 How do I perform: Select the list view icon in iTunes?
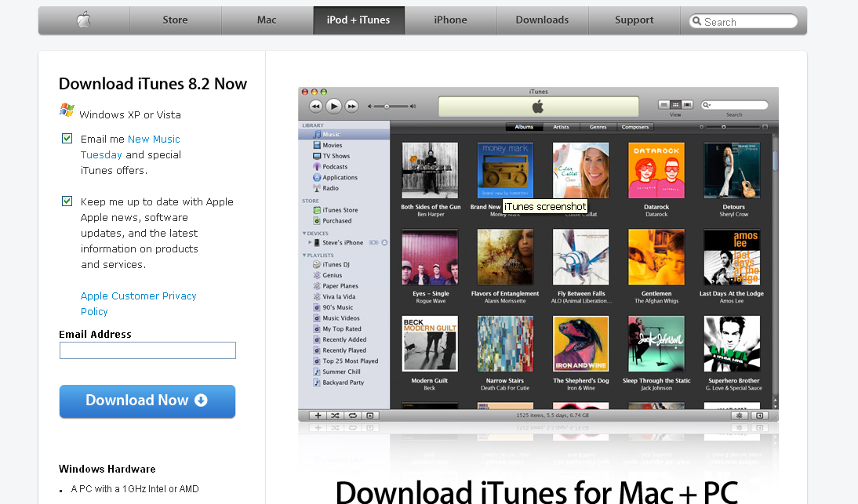pyautogui.click(x=663, y=104)
